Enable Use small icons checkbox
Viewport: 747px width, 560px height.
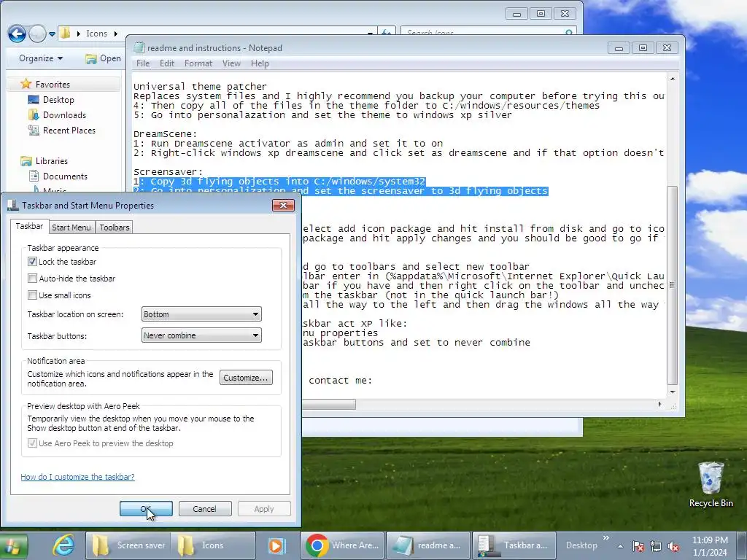tap(32, 295)
